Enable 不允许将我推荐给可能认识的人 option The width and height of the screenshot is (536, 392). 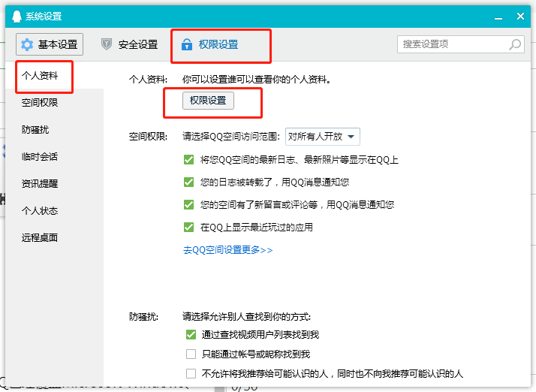(x=191, y=373)
